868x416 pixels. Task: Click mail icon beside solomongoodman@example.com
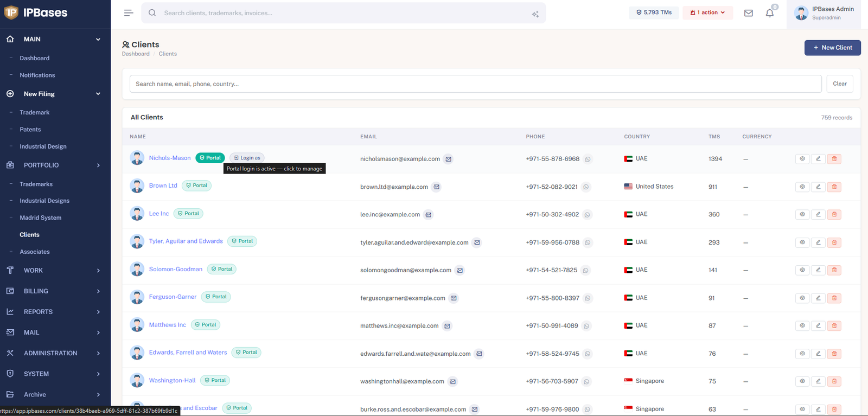tap(459, 270)
